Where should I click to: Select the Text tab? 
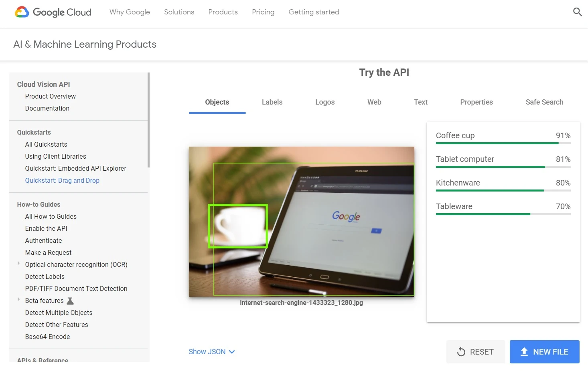coord(421,102)
